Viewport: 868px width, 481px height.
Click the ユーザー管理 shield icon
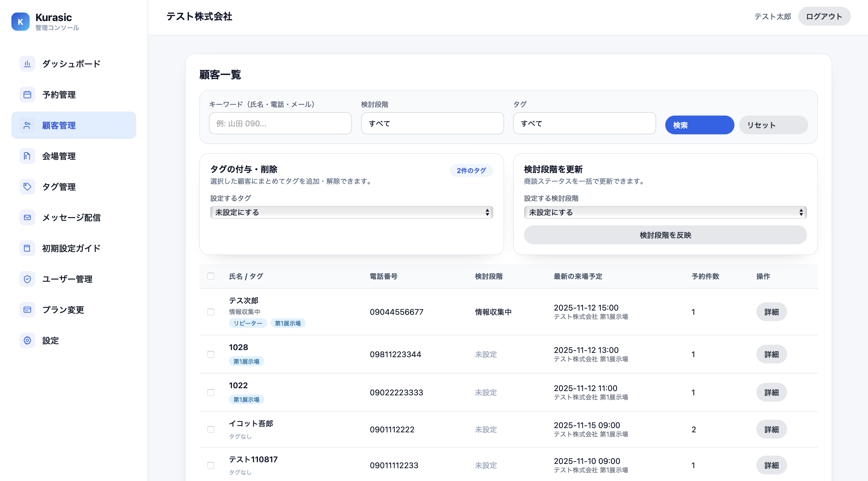(x=27, y=279)
